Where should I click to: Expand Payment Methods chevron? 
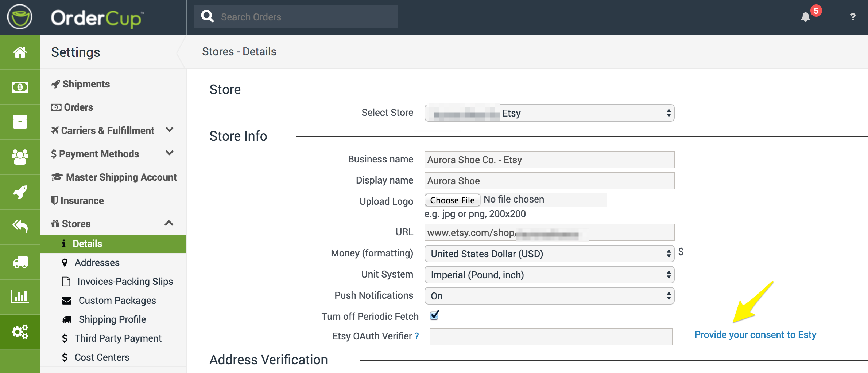click(169, 153)
